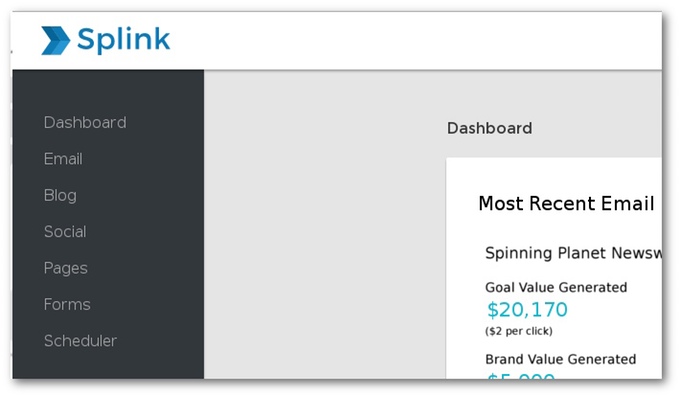Click the blue Splink chevron logo icon
Image resolution: width=680 pixels, height=397 pixels.
[x=55, y=40]
